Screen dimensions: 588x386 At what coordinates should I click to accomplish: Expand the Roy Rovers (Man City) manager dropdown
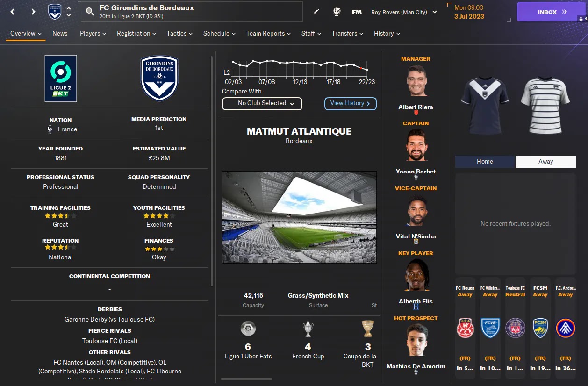404,12
